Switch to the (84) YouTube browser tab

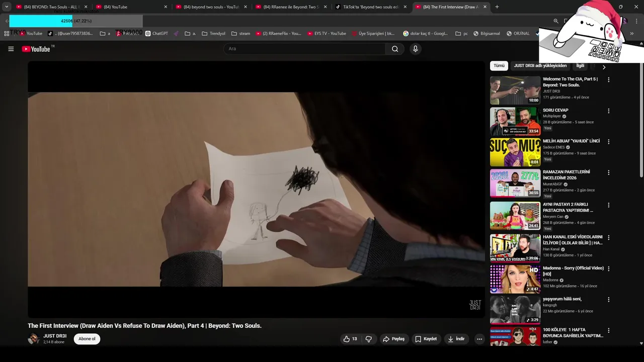click(131, 7)
